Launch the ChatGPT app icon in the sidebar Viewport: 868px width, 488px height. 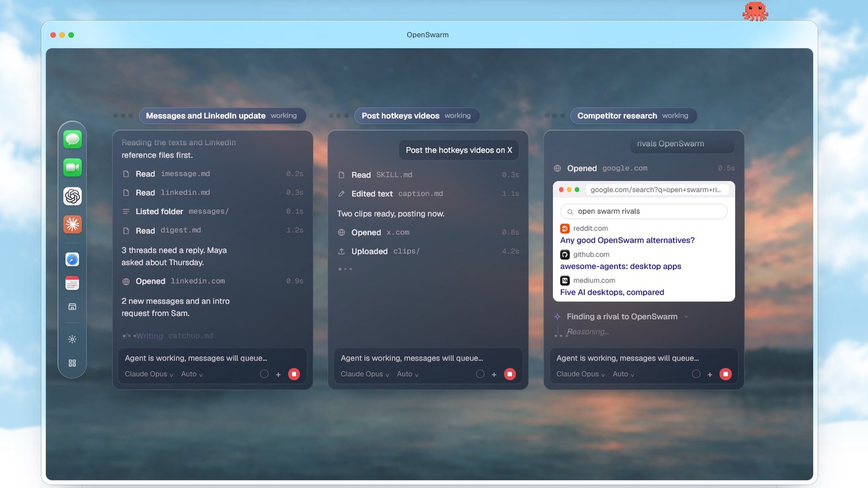click(72, 196)
